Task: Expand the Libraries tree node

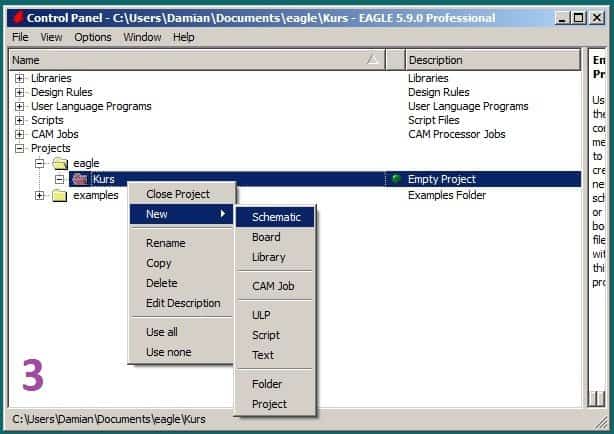Action: click(19, 78)
